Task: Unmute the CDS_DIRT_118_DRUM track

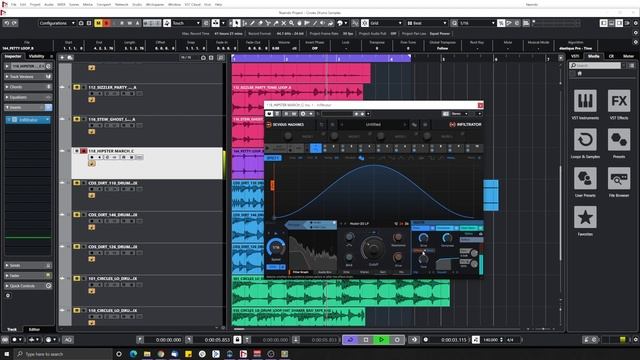Action: point(77,183)
